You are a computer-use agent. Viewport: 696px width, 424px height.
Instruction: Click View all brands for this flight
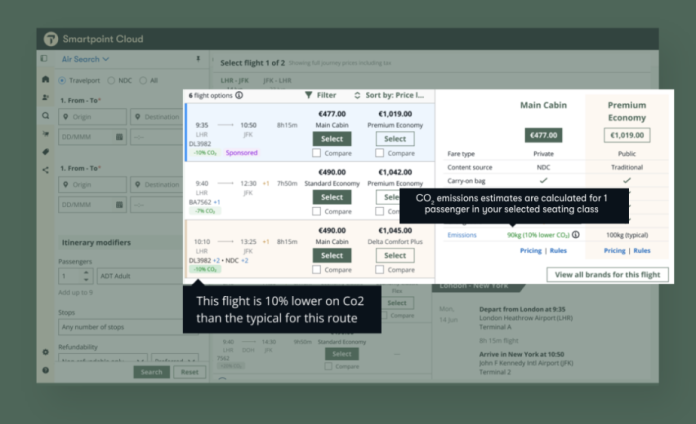(x=608, y=274)
